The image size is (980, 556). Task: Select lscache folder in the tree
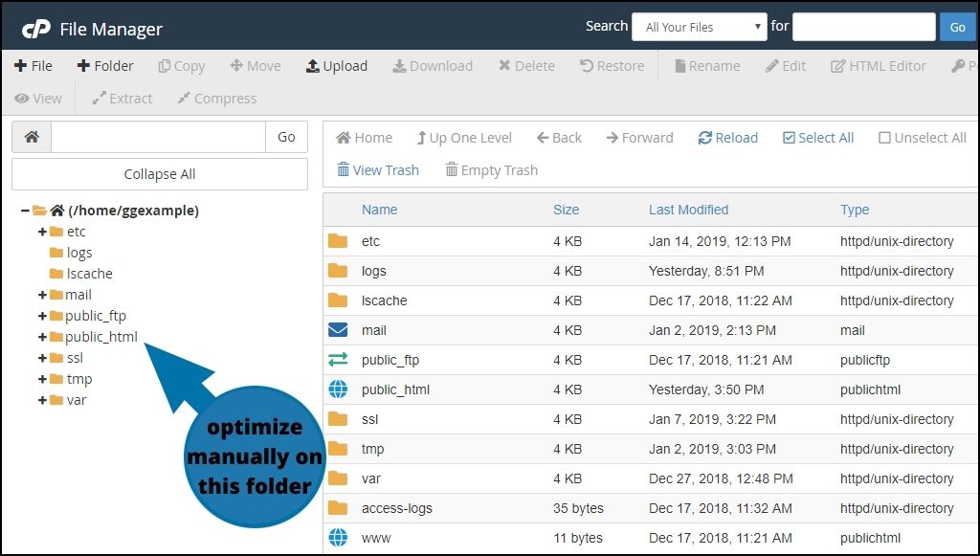(x=81, y=274)
